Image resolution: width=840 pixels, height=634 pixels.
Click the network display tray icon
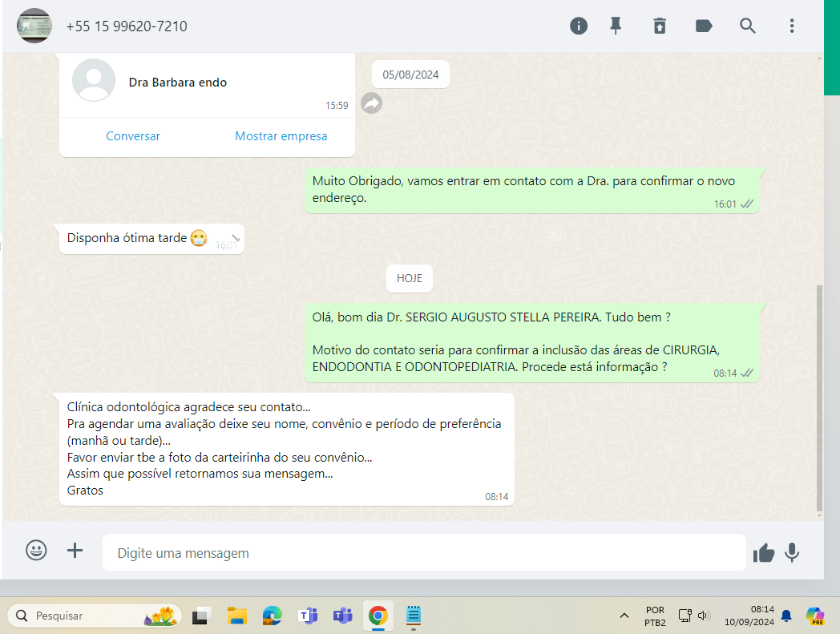tap(685, 616)
